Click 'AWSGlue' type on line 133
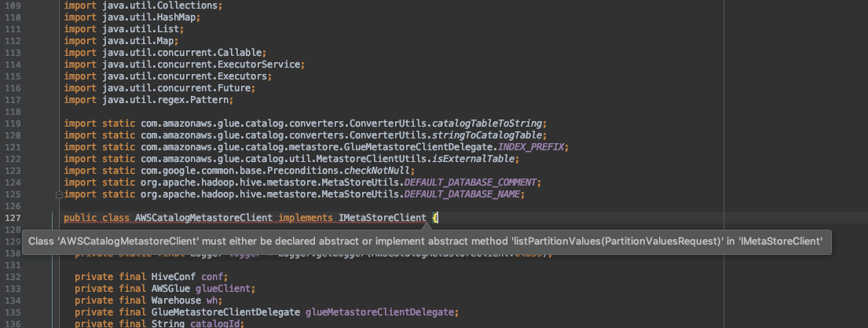The image size is (868, 328). (x=170, y=289)
